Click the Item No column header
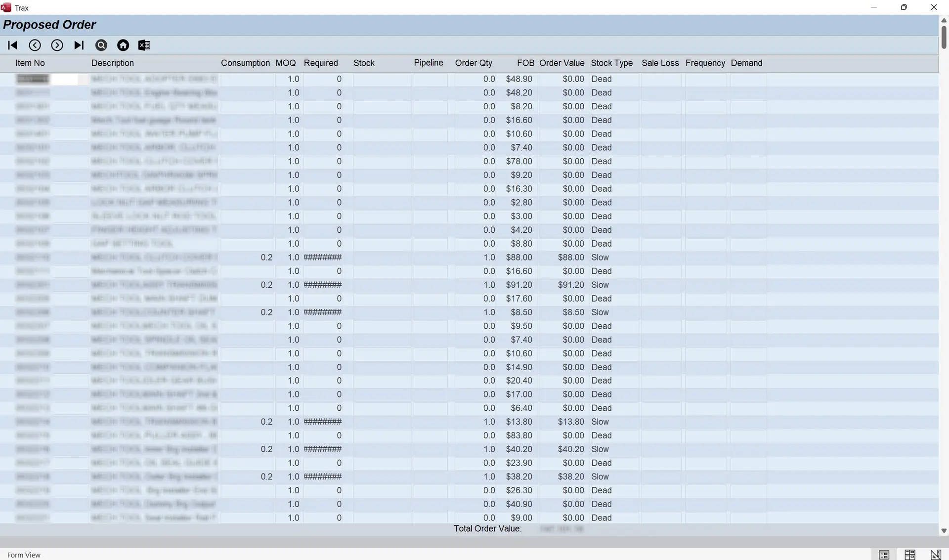 30,63
